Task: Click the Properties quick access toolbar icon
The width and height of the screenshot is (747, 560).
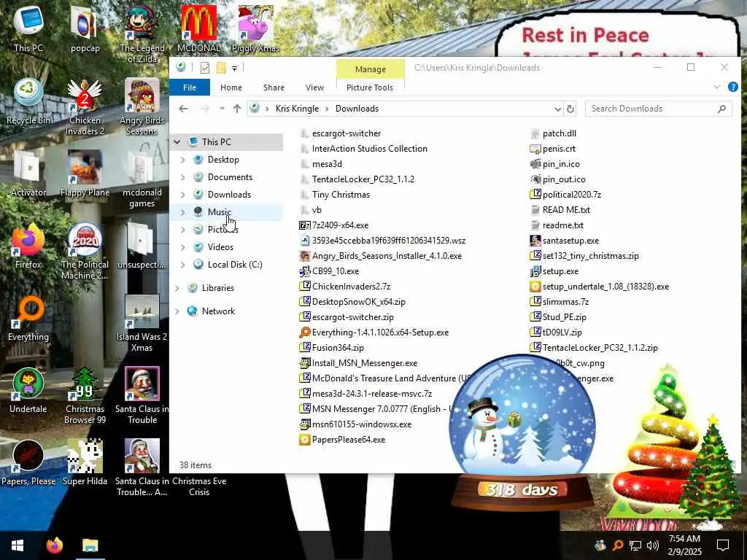Action: click(x=205, y=68)
